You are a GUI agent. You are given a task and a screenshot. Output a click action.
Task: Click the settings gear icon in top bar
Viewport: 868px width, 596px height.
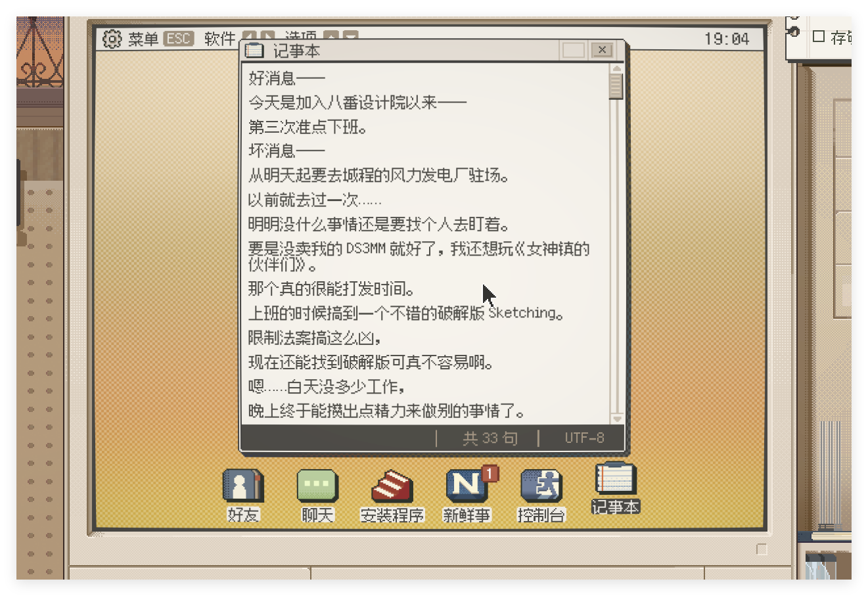tap(112, 39)
